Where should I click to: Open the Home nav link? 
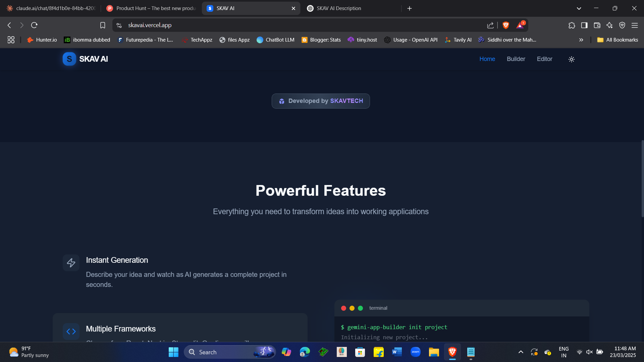click(x=487, y=59)
